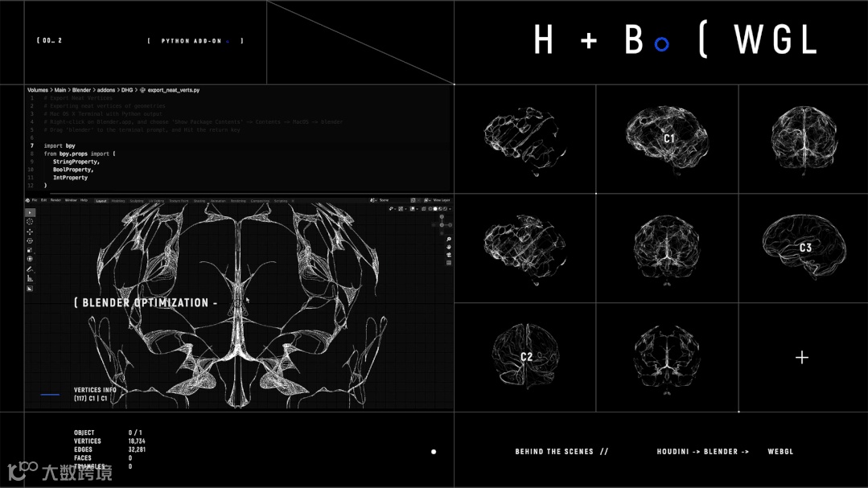The height and width of the screenshot is (488, 868).
Task: Switch to the Sculpting workspace tab
Action: [137, 201]
